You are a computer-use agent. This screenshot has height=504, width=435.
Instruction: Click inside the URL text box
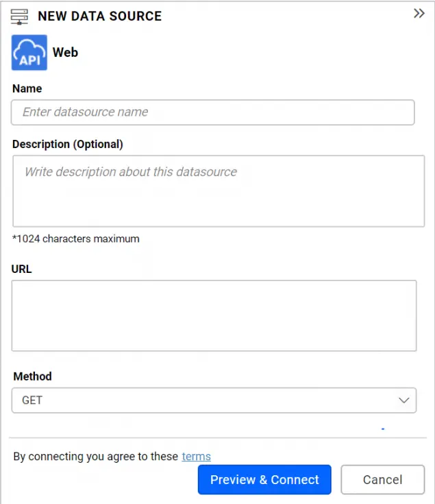[x=214, y=315]
